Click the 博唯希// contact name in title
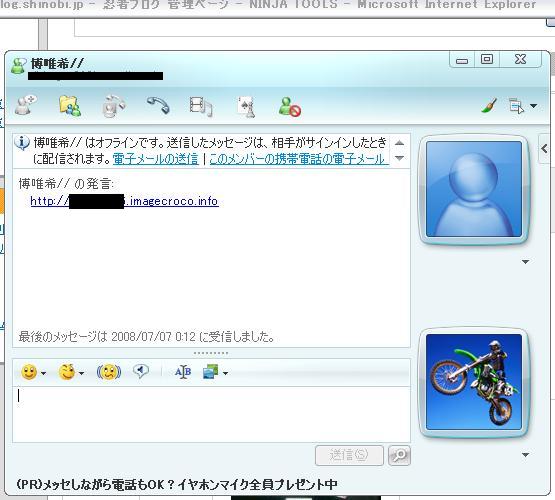Image resolution: width=555 pixels, height=500 pixels. pyautogui.click(x=57, y=64)
